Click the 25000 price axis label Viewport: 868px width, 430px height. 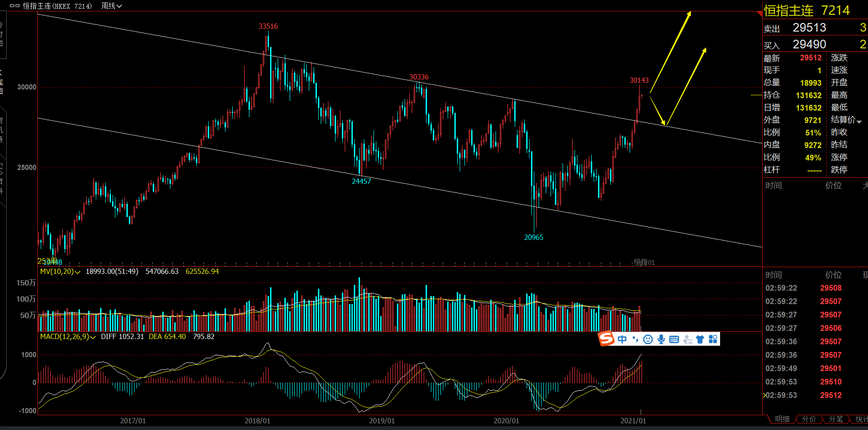click(x=27, y=168)
